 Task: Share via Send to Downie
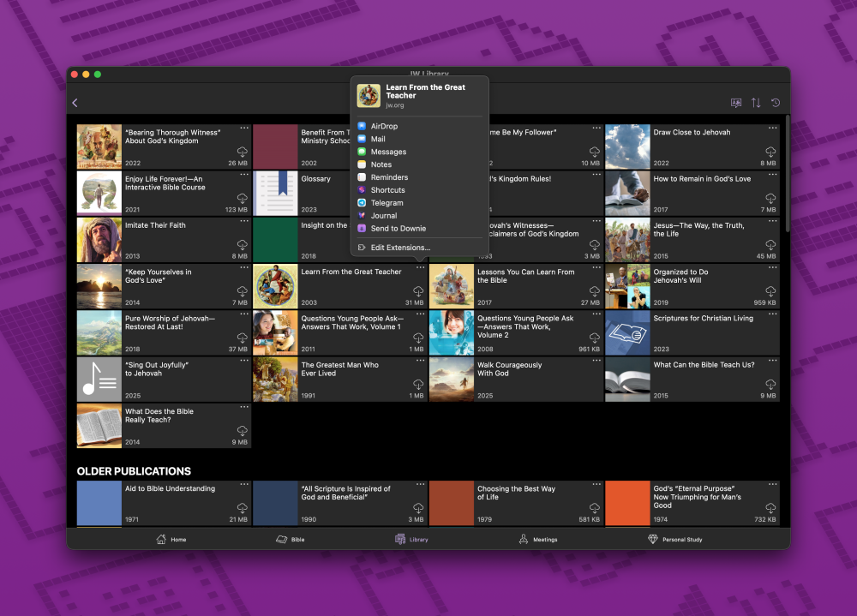pyautogui.click(x=398, y=229)
